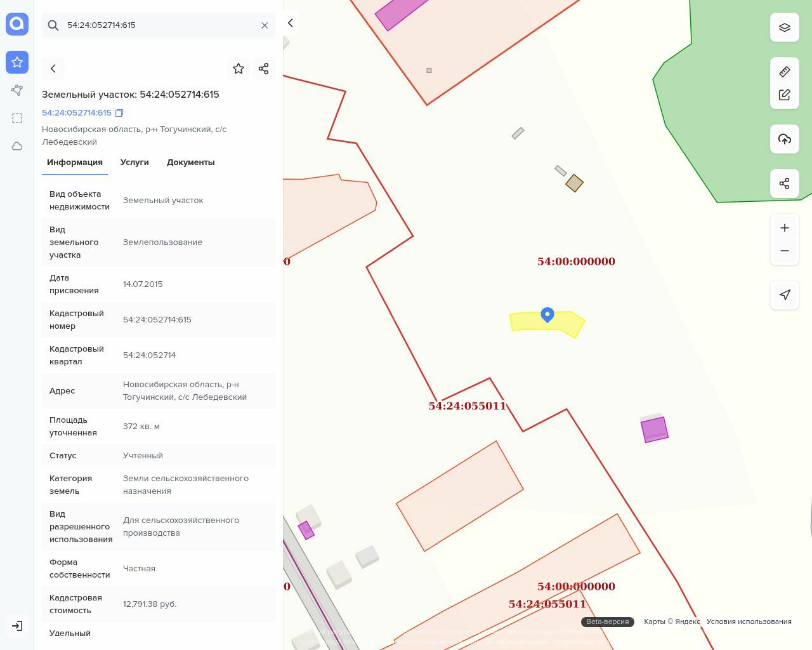Image resolution: width=812 pixels, height=650 pixels.
Task: Share this land parcel card
Action: click(264, 69)
